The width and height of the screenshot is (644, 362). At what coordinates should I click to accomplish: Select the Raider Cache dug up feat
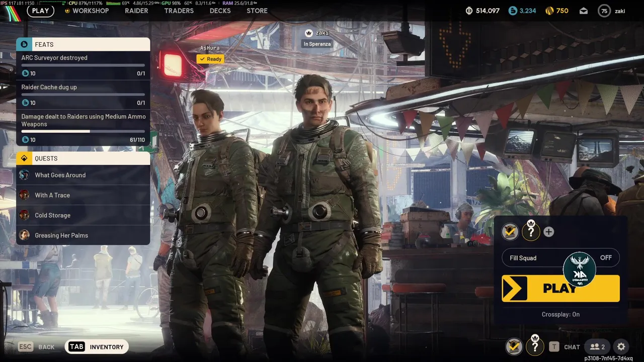pos(83,95)
